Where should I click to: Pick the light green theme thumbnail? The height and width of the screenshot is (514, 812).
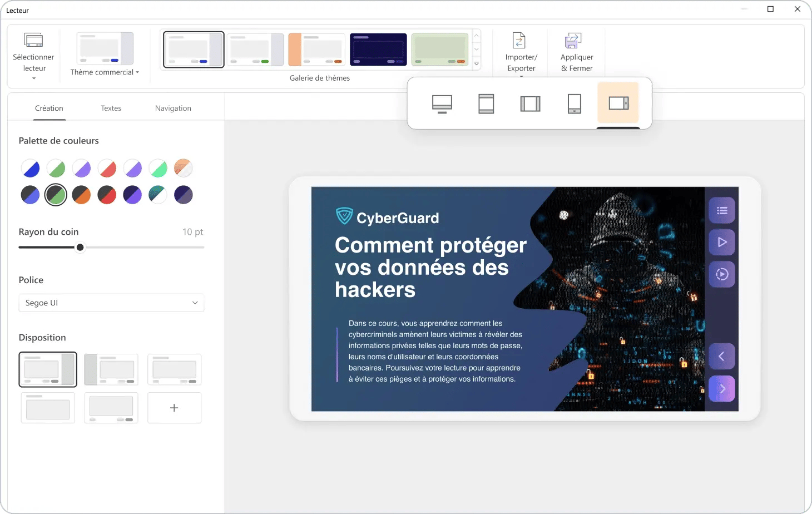439,50
